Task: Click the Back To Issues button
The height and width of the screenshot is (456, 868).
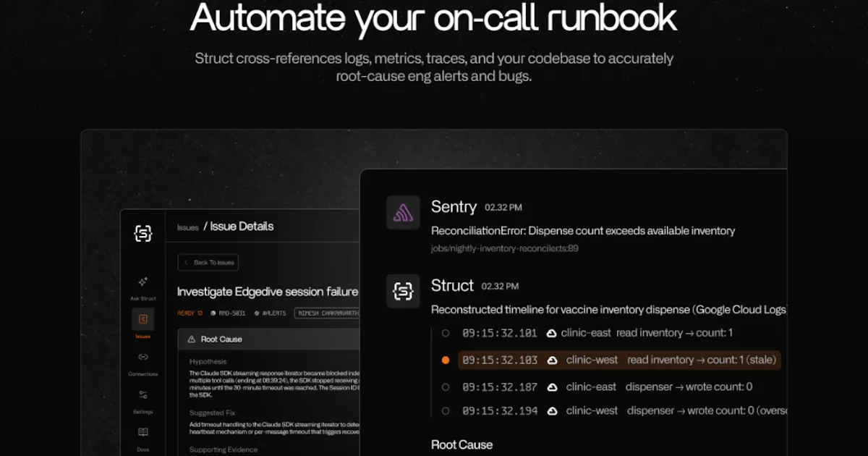Action: point(208,262)
